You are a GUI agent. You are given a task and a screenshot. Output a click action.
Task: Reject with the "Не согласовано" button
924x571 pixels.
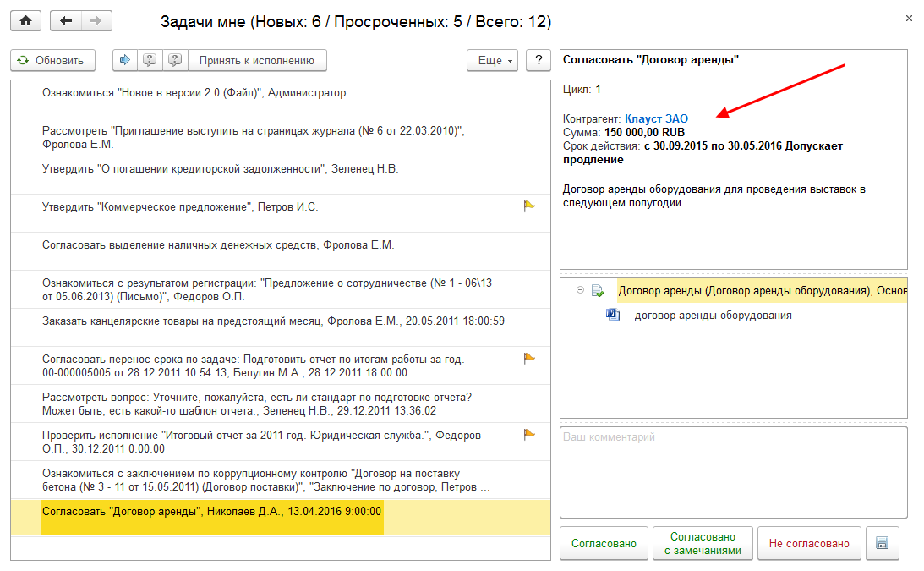coord(809,544)
